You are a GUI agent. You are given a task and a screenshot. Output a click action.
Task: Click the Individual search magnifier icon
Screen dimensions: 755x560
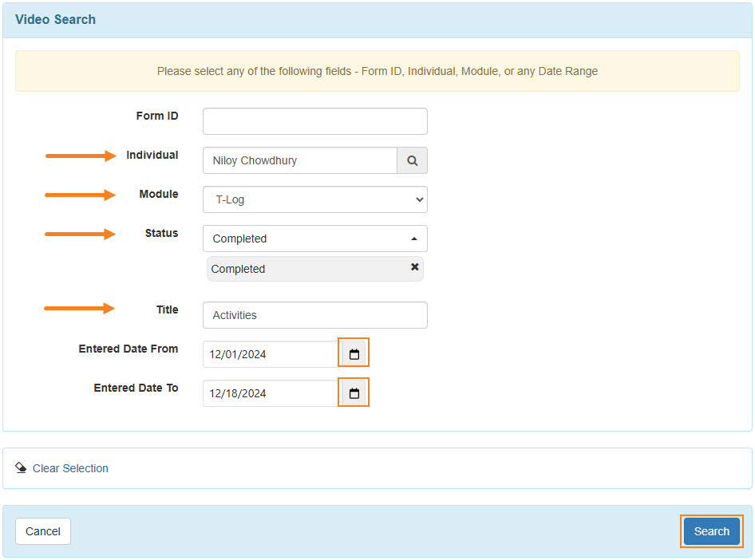tap(412, 160)
